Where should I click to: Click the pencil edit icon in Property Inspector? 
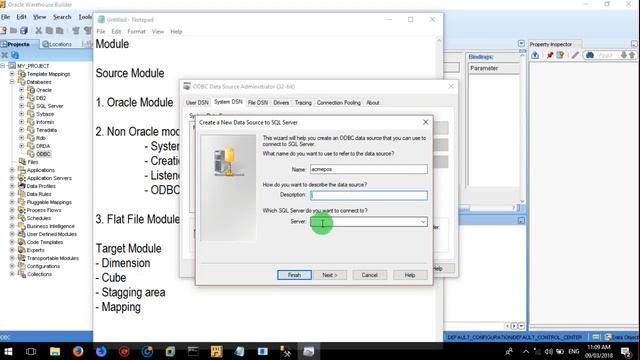[575, 55]
